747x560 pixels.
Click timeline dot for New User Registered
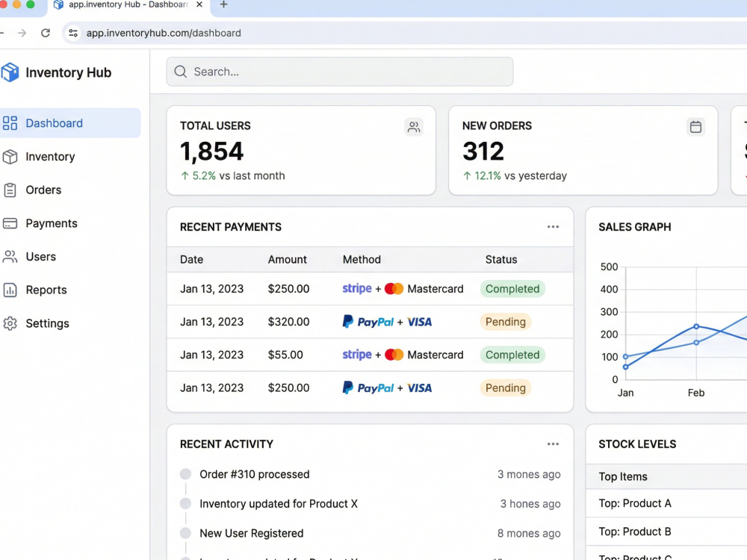[186, 533]
